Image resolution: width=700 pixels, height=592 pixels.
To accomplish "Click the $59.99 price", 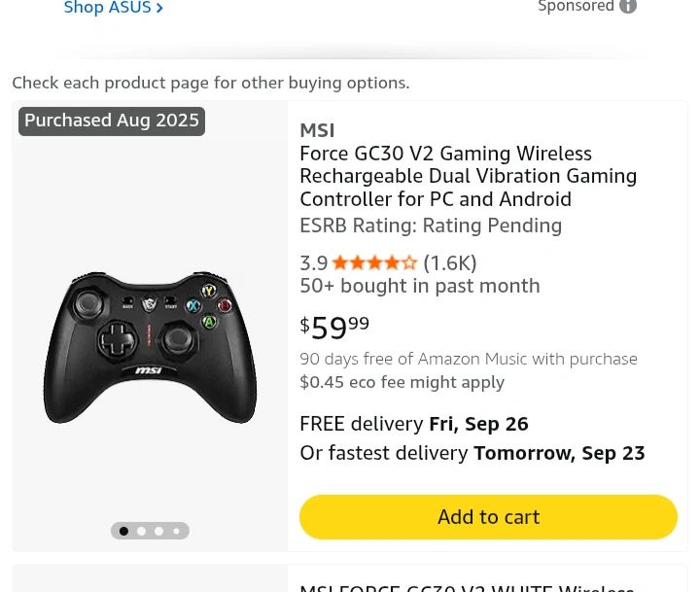I will pyautogui.click(x=334, y=328).
